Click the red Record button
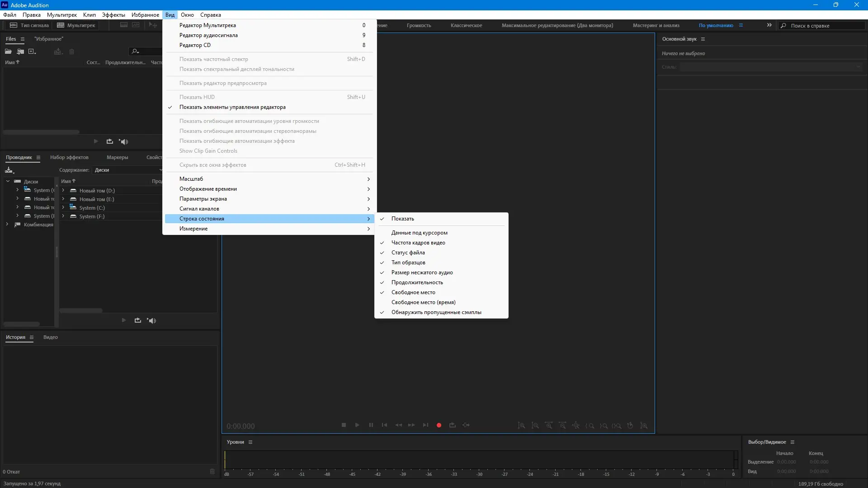The height and width of the screenshot is (488, 868). point(439,425)
